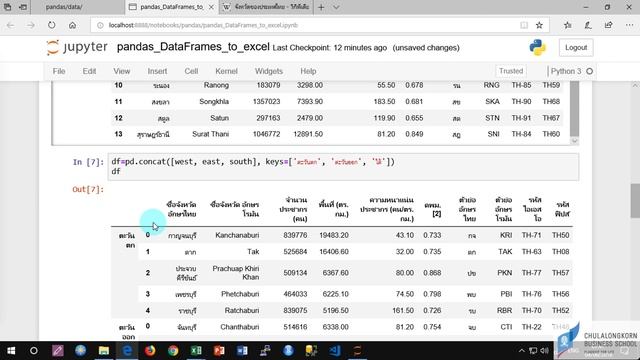Click the RBR abbreviation cell
640x360 pixels.
click(504, 310)
